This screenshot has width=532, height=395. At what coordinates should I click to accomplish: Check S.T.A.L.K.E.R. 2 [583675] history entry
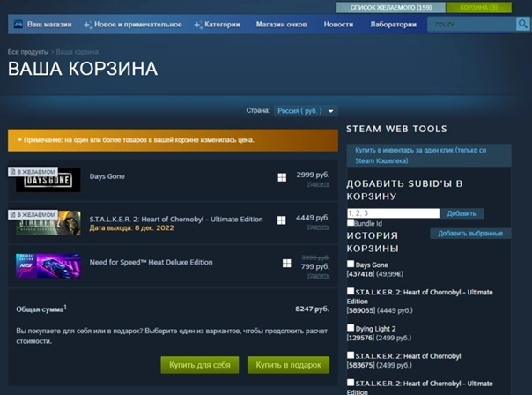pos(351,355)
